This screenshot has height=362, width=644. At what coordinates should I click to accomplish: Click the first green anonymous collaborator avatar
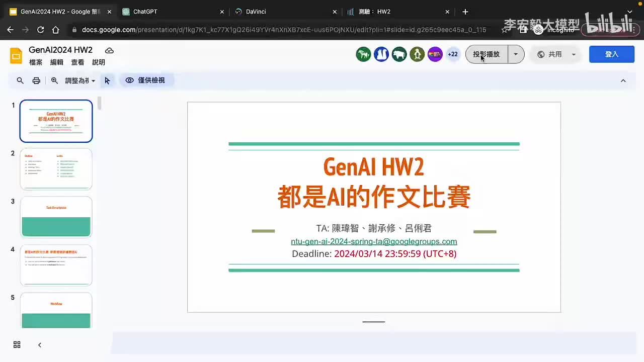(363, 54)
